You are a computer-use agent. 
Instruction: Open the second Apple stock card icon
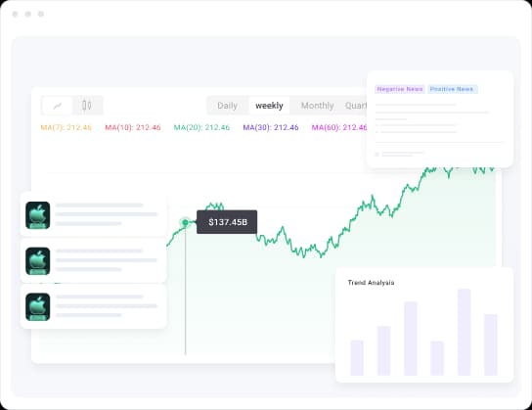[x=38, y=261]
